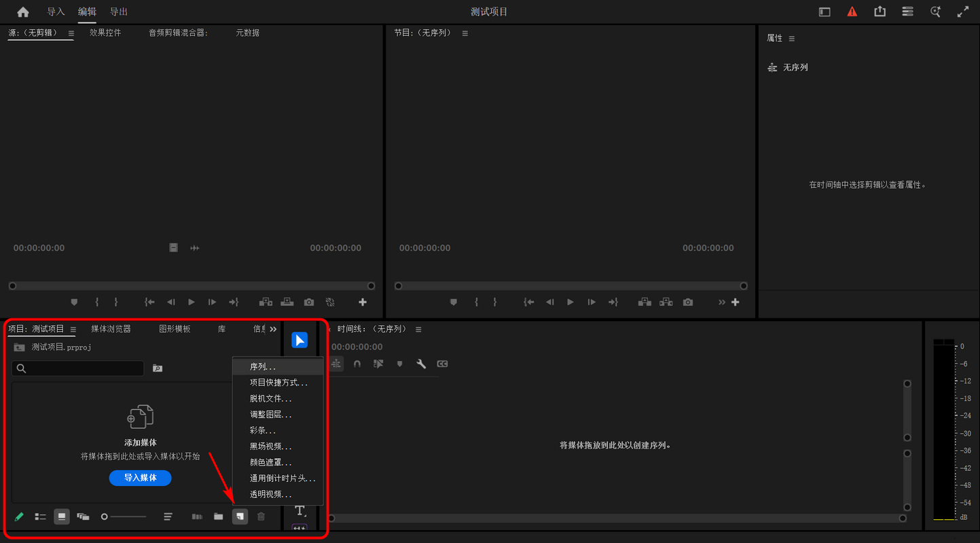The height and width of the screenshot is (543, 980).
Task: Click Automate to Sequence icon in Project panel
Action: pyautogui.click(x=197, y=517)
